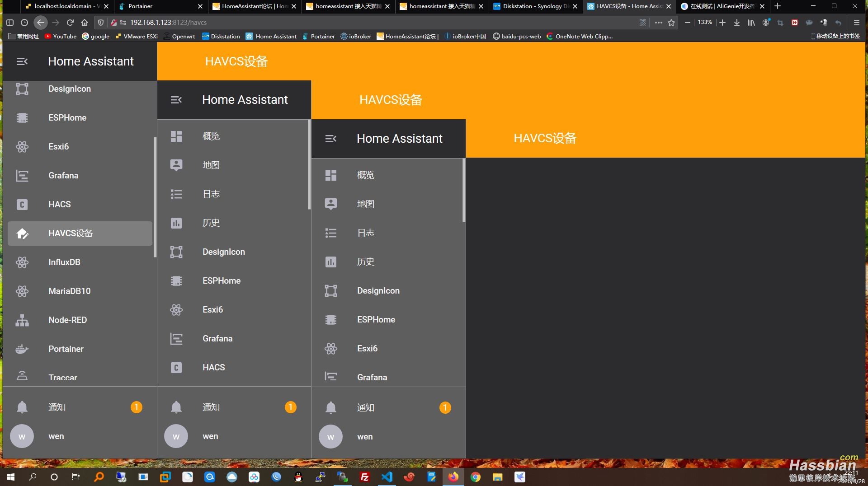Open 通知 in the innermost sidebar

(388, 407)
